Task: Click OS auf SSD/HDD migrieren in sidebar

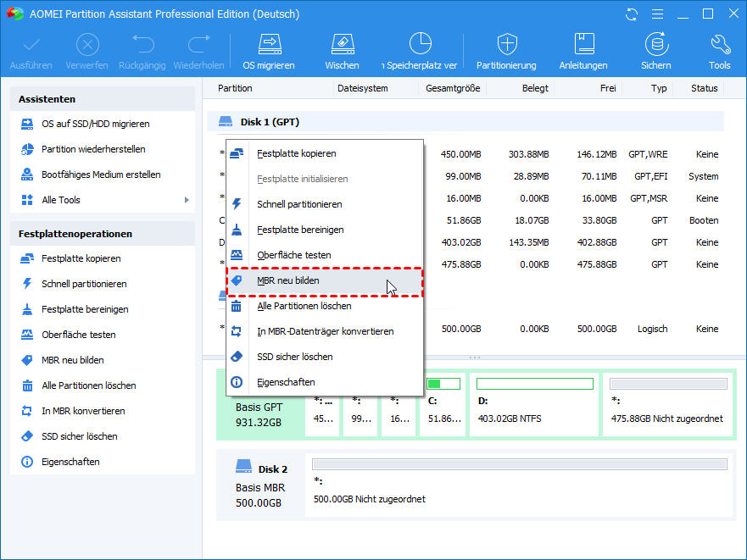Action: pos(95,124)
